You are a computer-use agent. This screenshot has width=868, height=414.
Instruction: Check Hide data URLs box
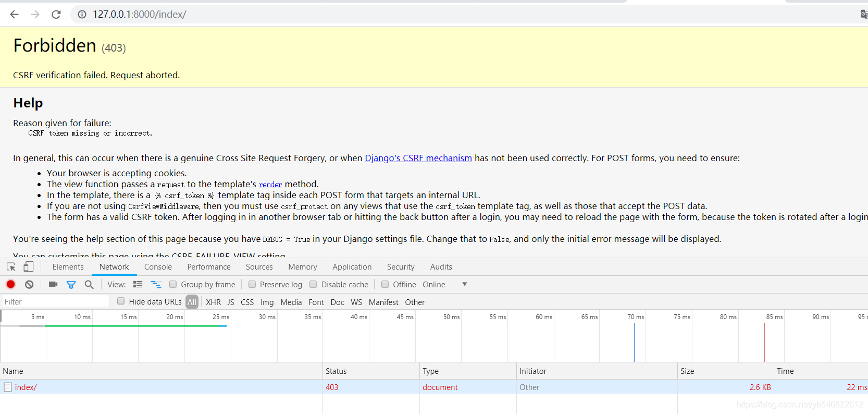(121, 301)
